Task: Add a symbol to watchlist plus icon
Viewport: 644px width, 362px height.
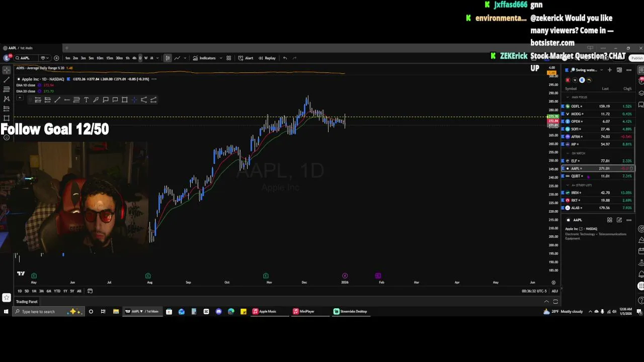Action: click(x=610, y=70)
